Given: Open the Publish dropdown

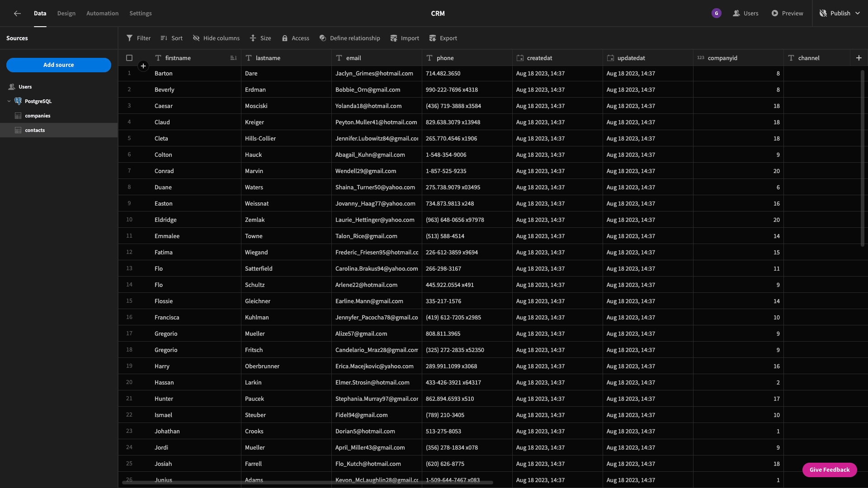Looking at the screenshot, I should click(840, 14).
